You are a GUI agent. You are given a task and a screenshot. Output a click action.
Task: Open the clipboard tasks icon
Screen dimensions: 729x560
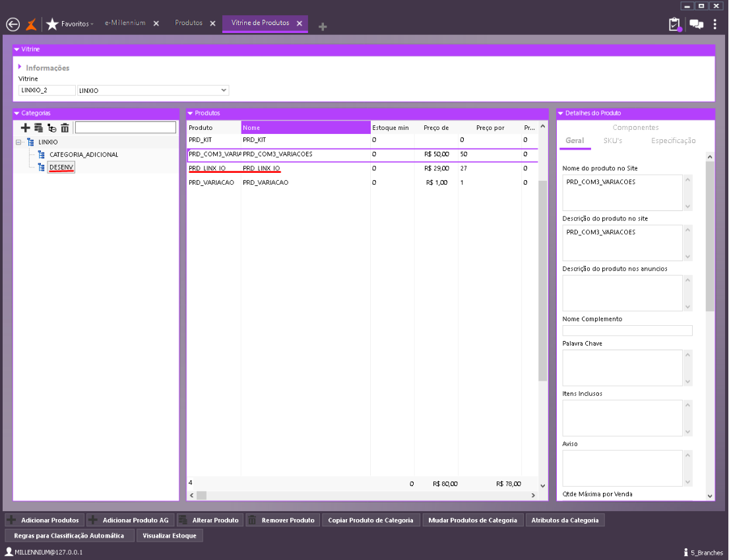pyautogui.click(x=675, y=24)
